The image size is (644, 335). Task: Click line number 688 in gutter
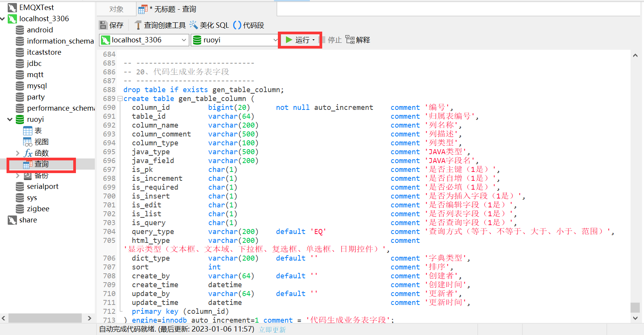[x=109, y=90]
